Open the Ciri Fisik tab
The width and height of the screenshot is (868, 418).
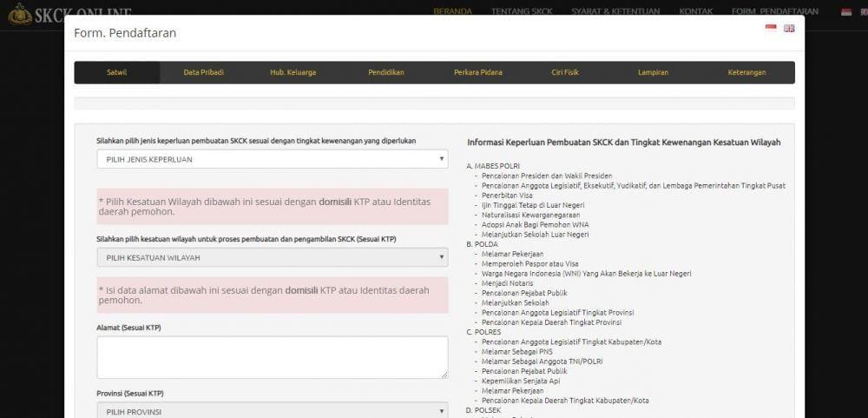click(x=565, y=72)
